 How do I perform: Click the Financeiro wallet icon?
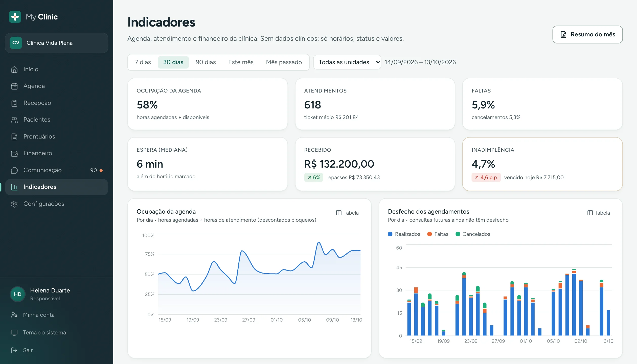14,153
